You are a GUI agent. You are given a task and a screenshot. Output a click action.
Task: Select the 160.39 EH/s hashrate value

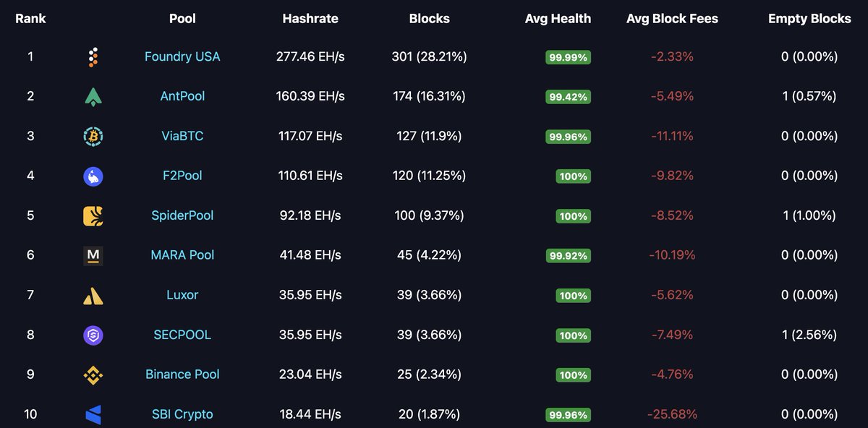click(310, 96)
